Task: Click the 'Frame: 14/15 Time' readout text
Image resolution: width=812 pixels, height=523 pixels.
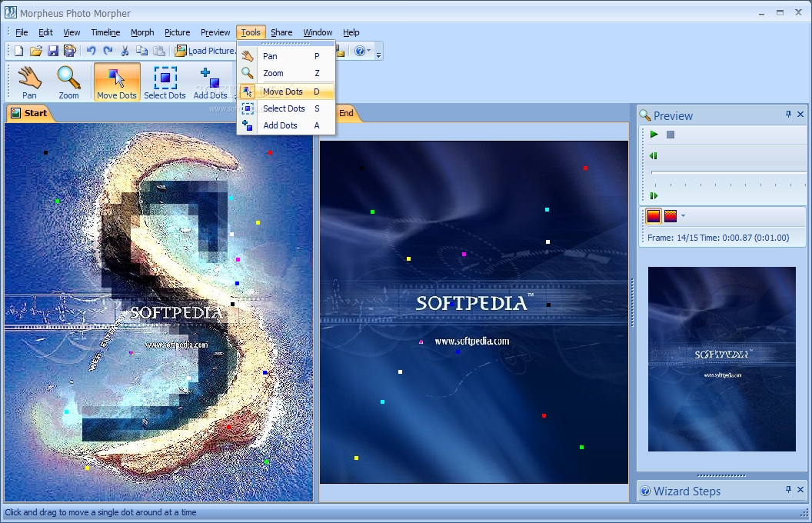Action: point(718,238)
